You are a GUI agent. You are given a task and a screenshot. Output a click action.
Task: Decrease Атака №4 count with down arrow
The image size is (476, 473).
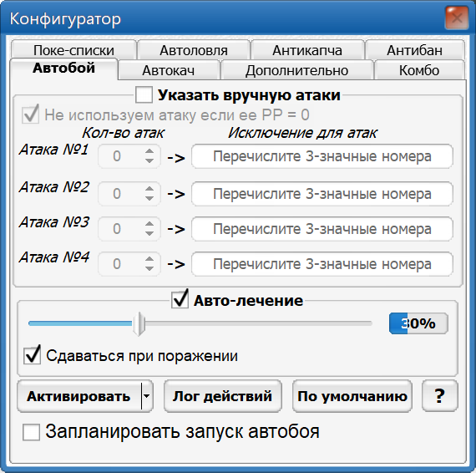pos(149,269)
